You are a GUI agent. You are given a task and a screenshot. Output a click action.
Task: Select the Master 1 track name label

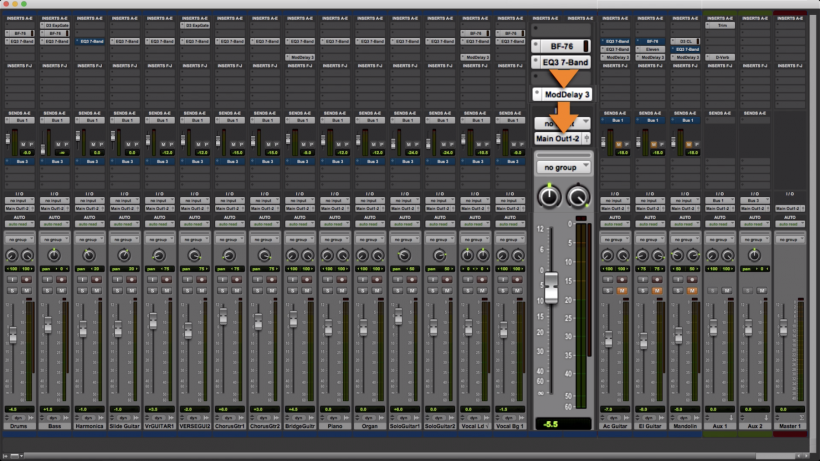[x=791, y=425]
